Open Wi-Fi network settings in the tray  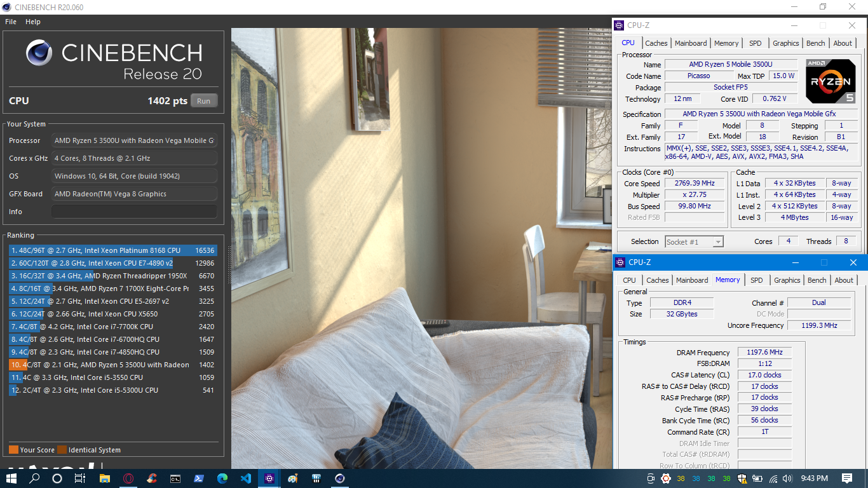[x=773, y=478]
